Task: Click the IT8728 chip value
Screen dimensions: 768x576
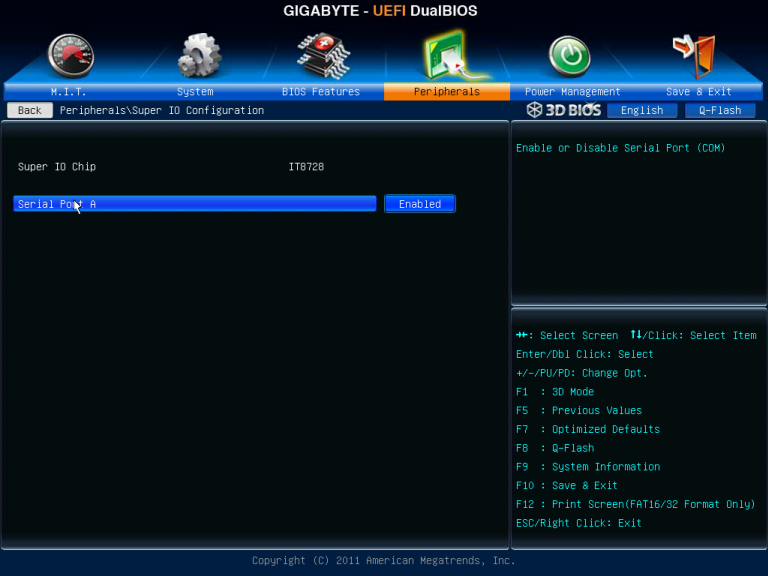Action: click(306, 167)
